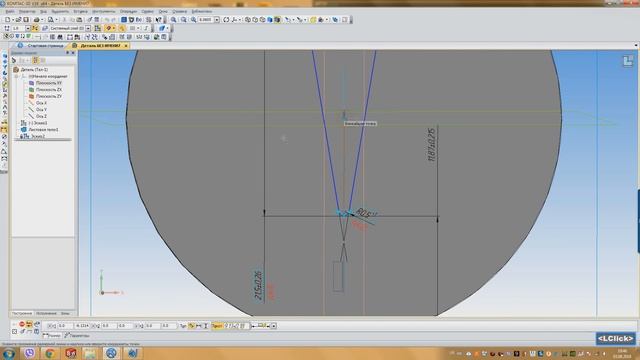The height and width of the screenshot is (360, 640).
Task: Open the current step 1.0 dropdown
Action: pyautogui.click(x=28, y=28)
